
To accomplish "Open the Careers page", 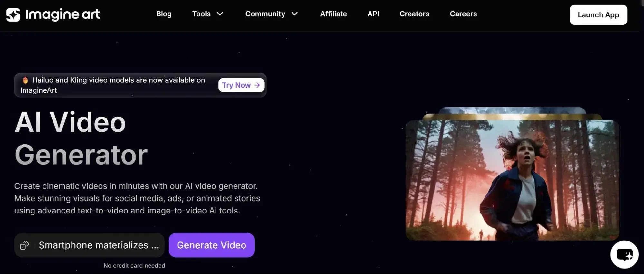I will click(x=463, y=14).
